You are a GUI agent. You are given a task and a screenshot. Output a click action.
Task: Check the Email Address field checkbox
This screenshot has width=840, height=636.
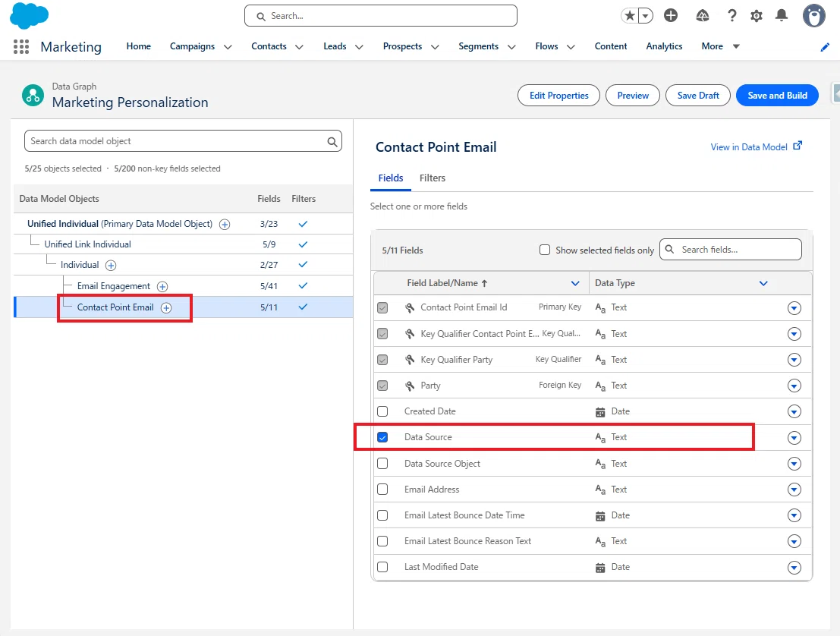pyautogui.click(x=382, y=490)
